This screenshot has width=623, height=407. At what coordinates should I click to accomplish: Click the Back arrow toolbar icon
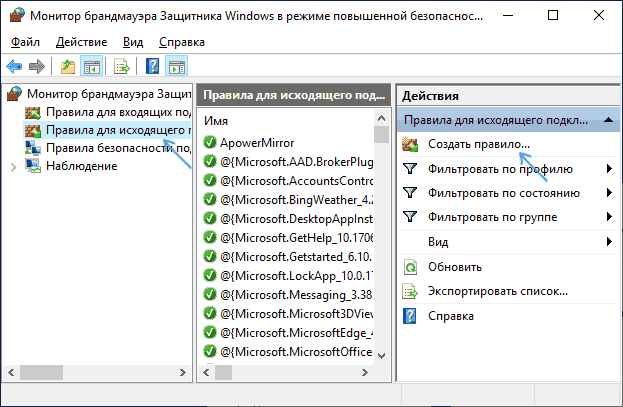point(15,67)
